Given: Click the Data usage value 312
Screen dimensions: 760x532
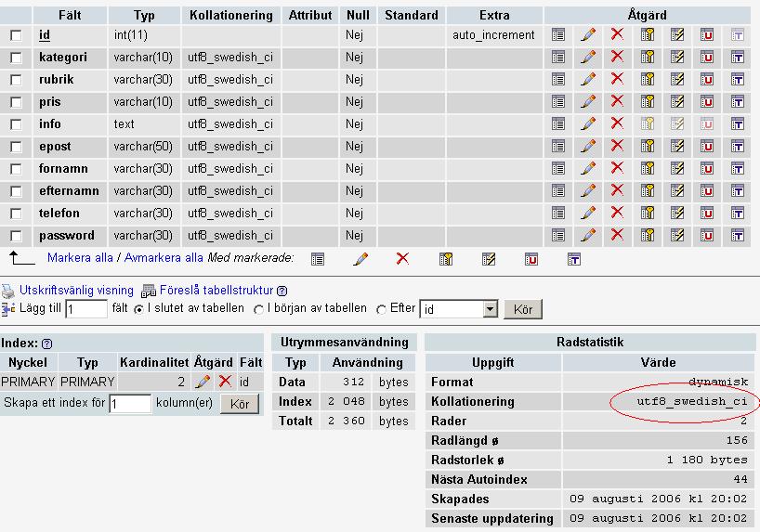Looking at the screenshot, I should pyautogui.click(x=353, y=382).
